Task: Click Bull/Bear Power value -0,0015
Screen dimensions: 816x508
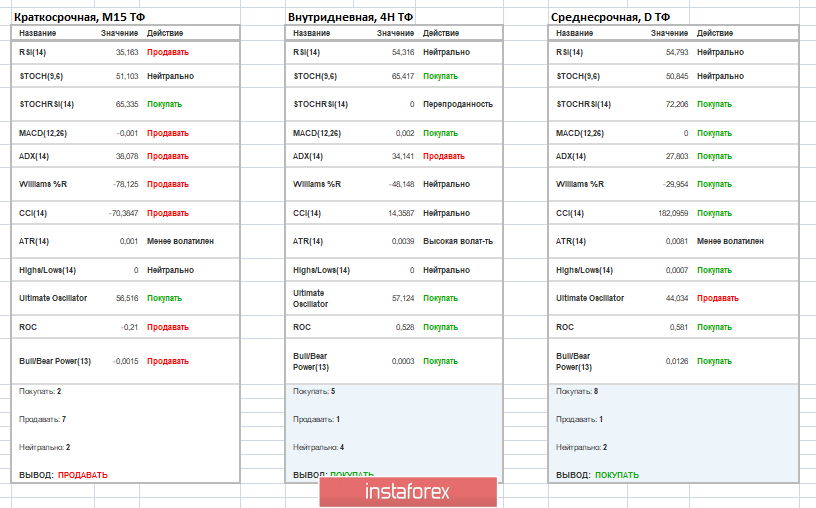Action: [126, 361]
